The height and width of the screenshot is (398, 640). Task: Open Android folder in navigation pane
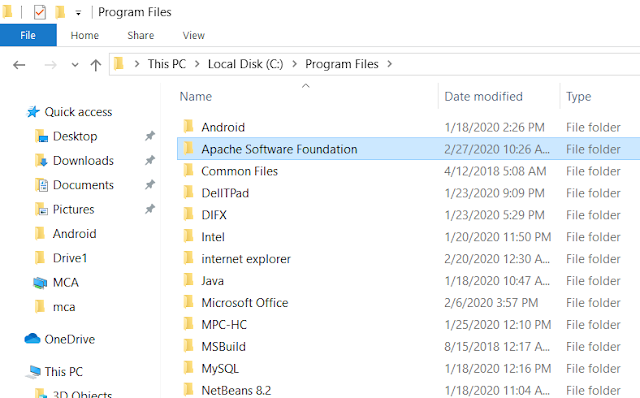[75, 234]
